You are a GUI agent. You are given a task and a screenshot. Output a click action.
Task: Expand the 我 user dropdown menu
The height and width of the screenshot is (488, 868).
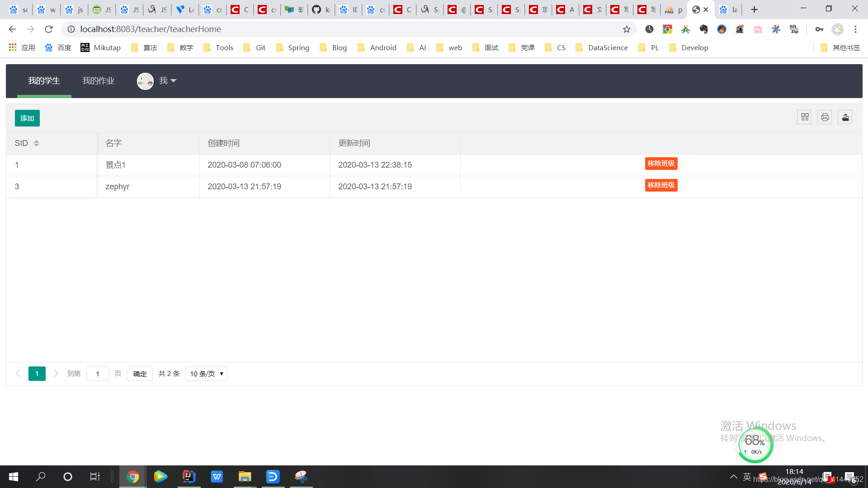click(168, 81)
